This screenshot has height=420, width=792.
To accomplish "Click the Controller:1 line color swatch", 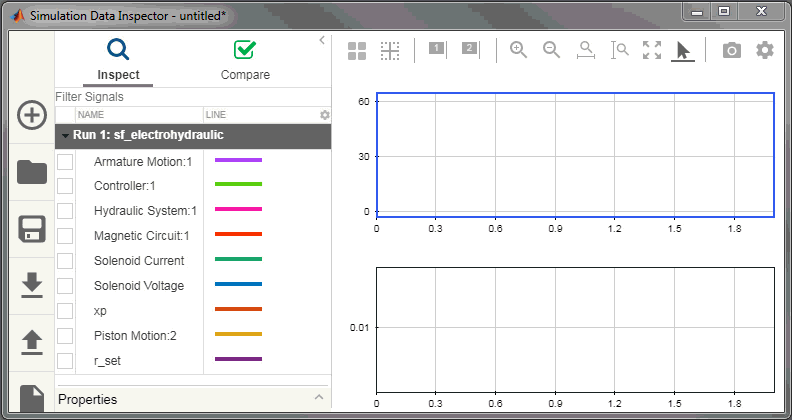I will tap(238, 185).
